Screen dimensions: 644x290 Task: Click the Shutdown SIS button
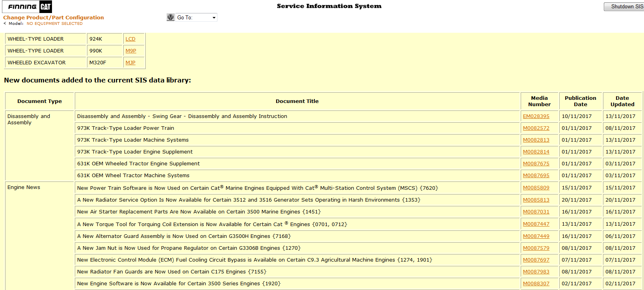coord(625,7)
